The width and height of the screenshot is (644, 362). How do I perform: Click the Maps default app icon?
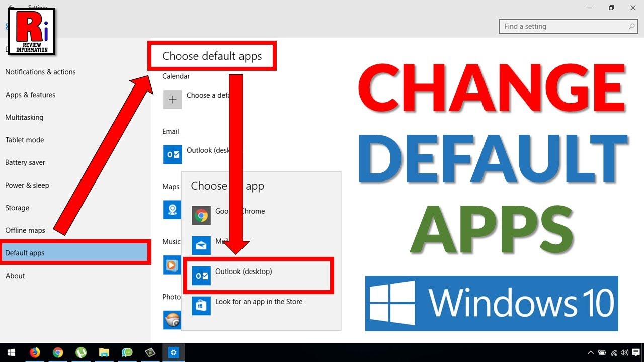[x=172, y=209]
